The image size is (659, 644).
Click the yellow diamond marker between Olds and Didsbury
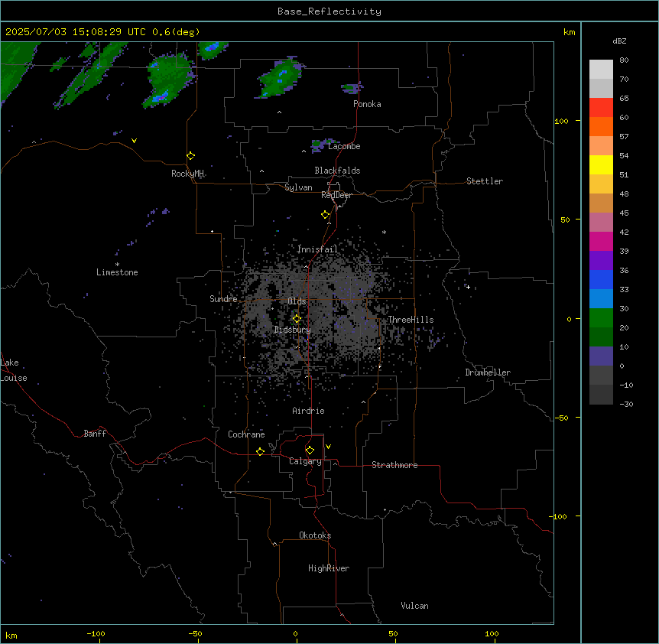pyautogui.click(x=297, y=319)
